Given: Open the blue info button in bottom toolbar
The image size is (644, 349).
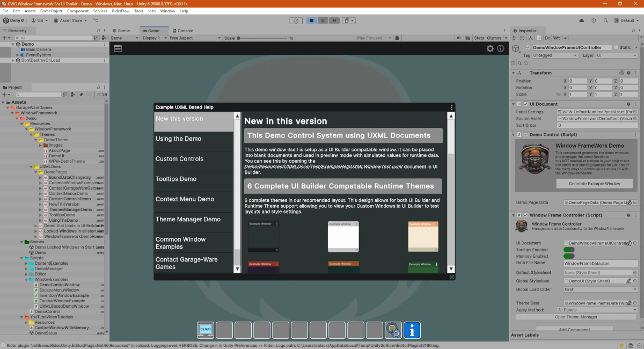Looking at the screenshot, I should [412, 330].
